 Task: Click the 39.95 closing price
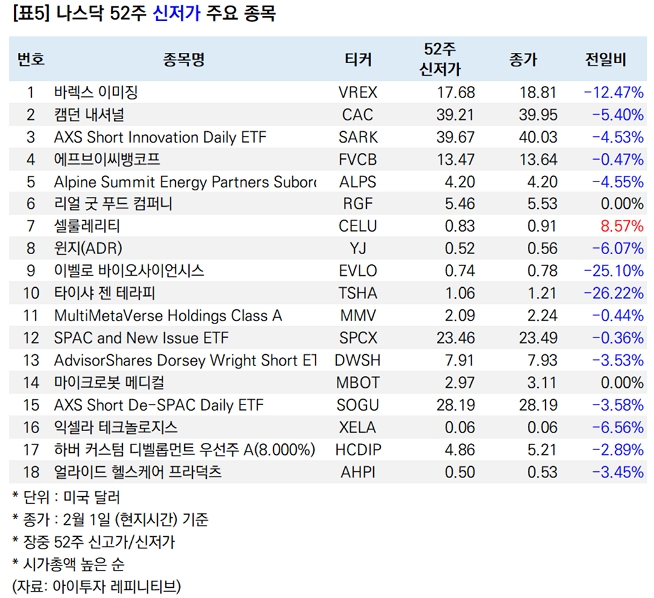tap(538, 115)
